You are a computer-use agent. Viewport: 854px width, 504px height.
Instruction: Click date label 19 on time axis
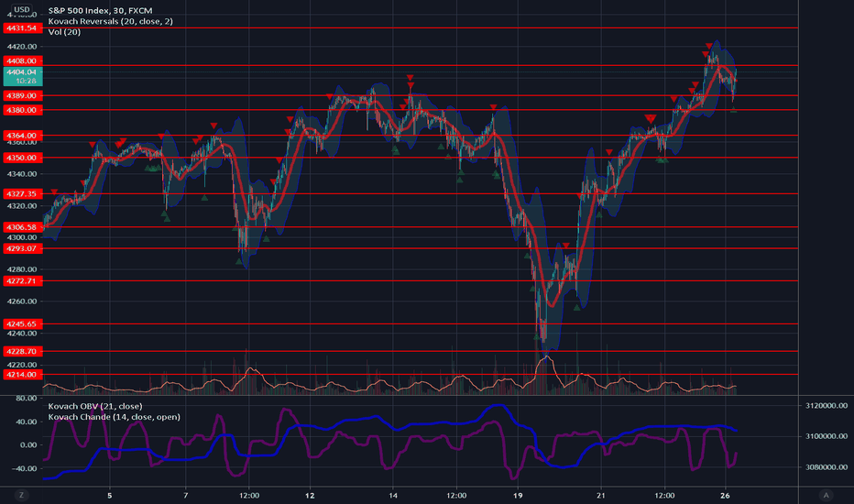pyautogui.click(x=518, y=495)
